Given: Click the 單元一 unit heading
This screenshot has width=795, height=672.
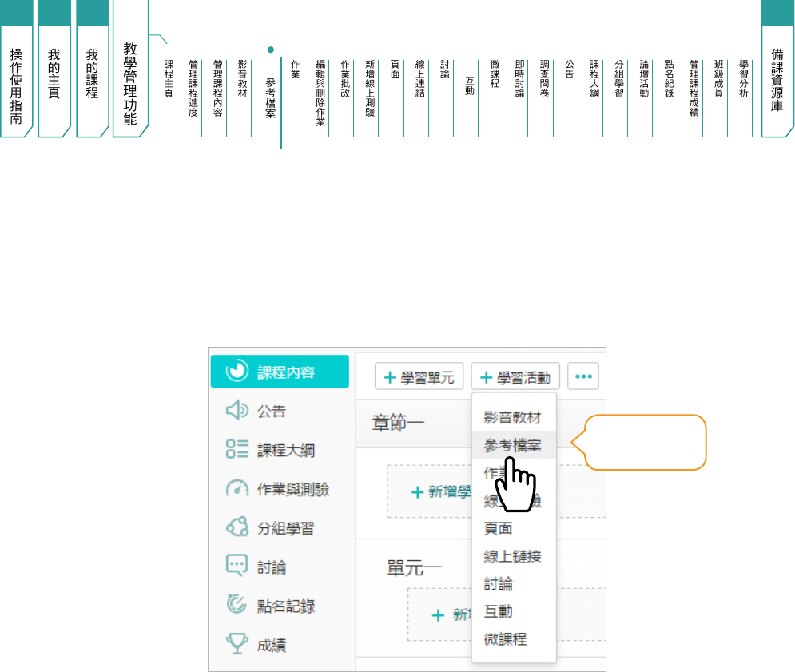Looking at the screenshot, I should 414,567.
